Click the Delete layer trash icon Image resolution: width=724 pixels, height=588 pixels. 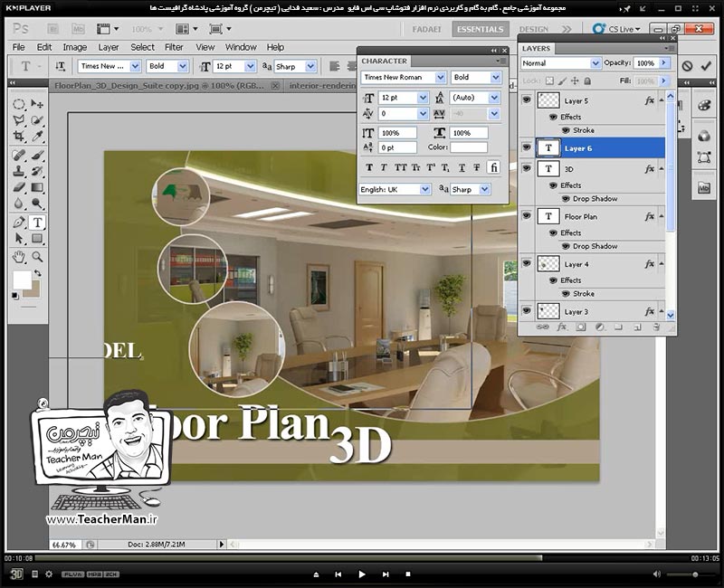[x=656, y=327]
